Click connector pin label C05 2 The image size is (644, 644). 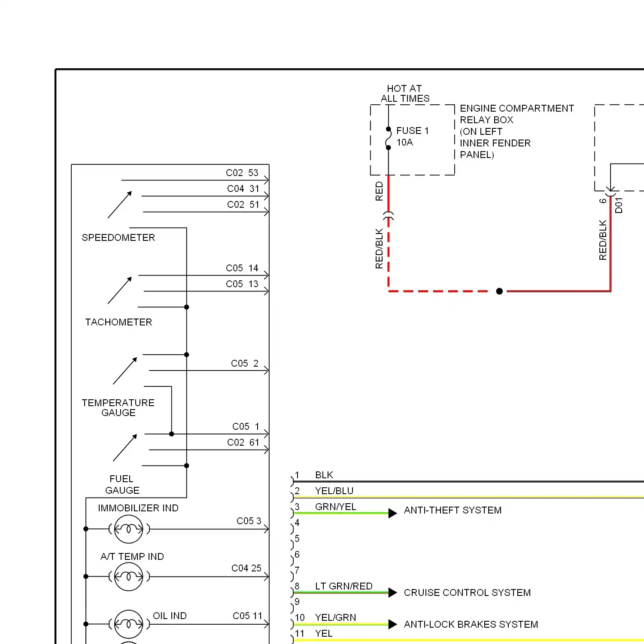pos(245,363)
